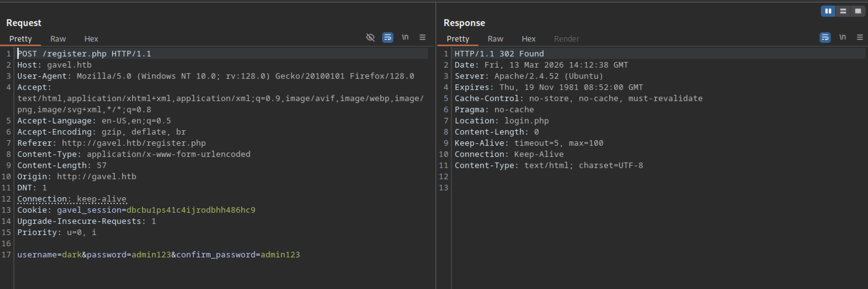868x289 pixels.
Task: Click the crossed-out eye icon in Request panel
Action: pyautogui.click(x=370, y=37)
